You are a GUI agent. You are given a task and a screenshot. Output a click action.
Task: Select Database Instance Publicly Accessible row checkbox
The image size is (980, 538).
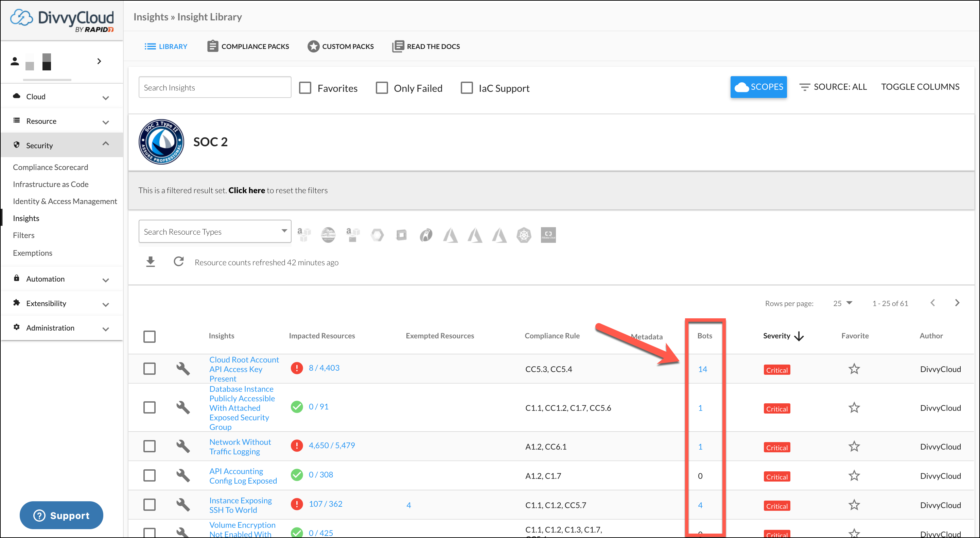click(150, 407)
